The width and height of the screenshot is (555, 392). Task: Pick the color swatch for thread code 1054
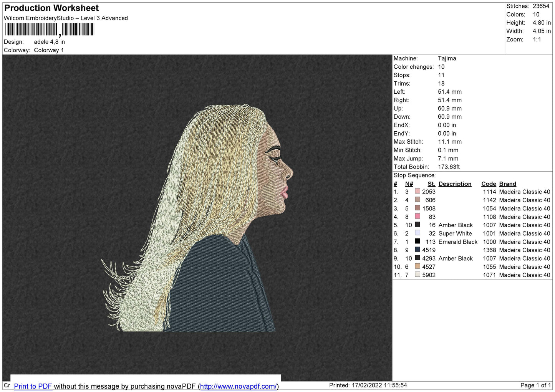pos(417,208)
